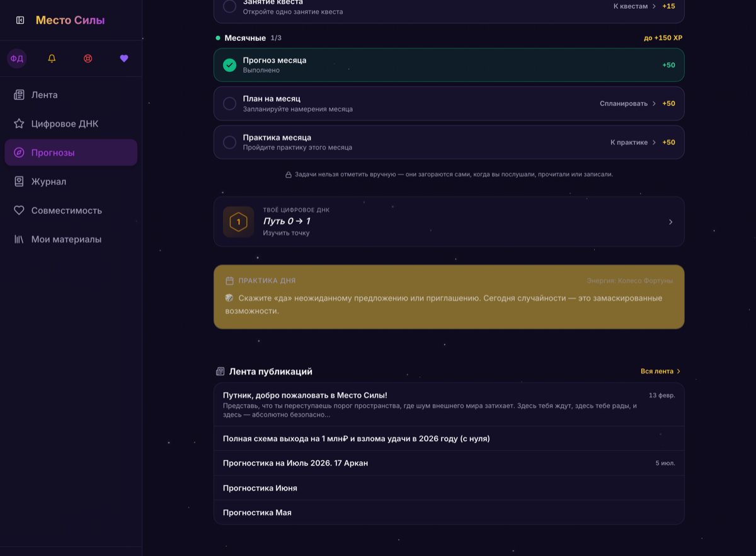Click the calendar icon beside Практика дня
Screen dimensions: 756x556
[229, 281]
